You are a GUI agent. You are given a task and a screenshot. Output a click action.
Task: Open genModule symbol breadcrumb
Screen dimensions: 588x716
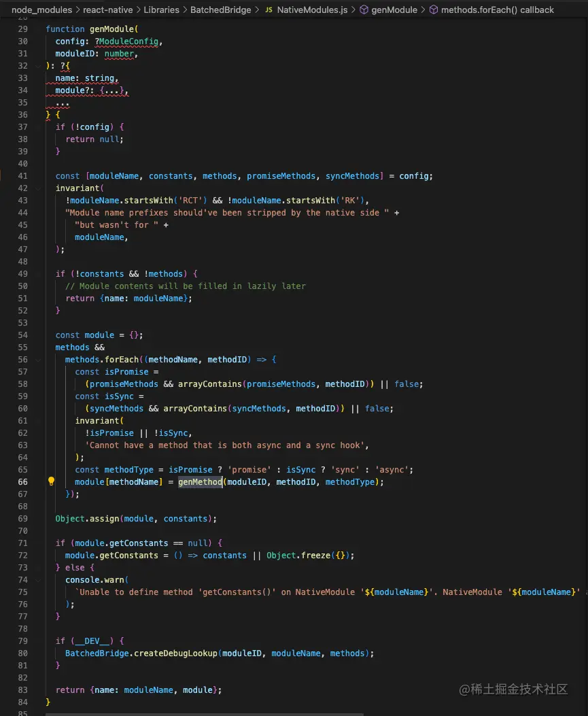pos(394,10)
